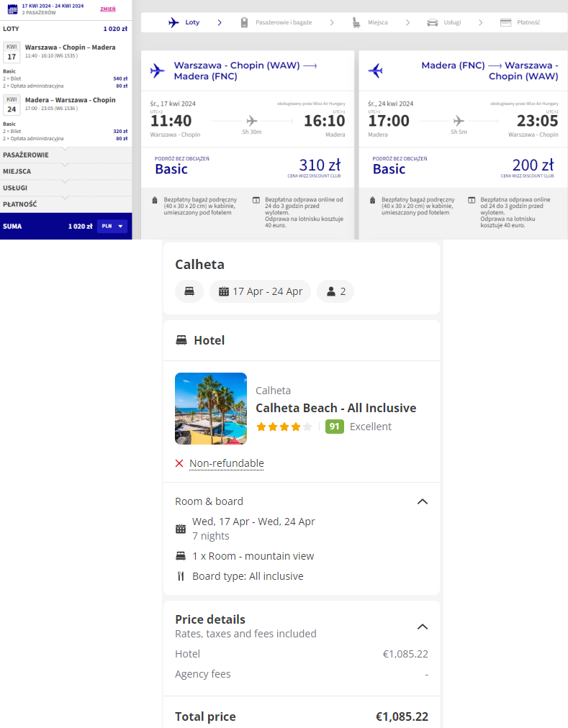Click the car icon beside Usługi

click(432, 22)
